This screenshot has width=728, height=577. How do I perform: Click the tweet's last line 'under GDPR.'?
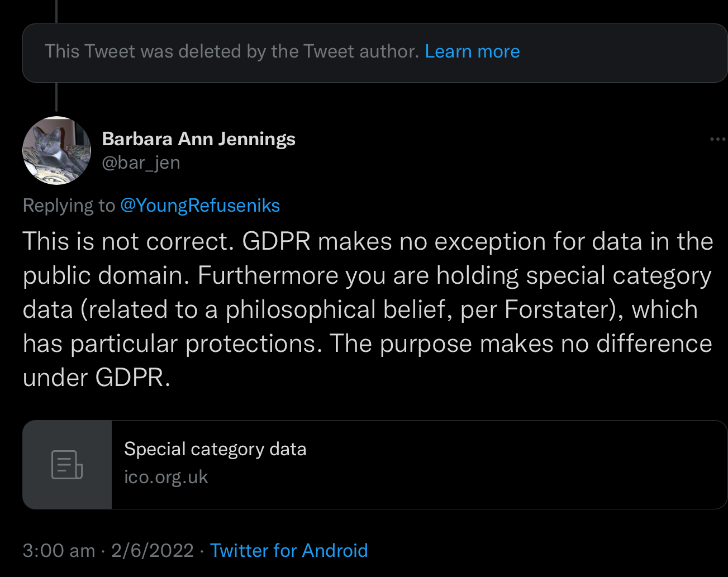click(97, 378)
